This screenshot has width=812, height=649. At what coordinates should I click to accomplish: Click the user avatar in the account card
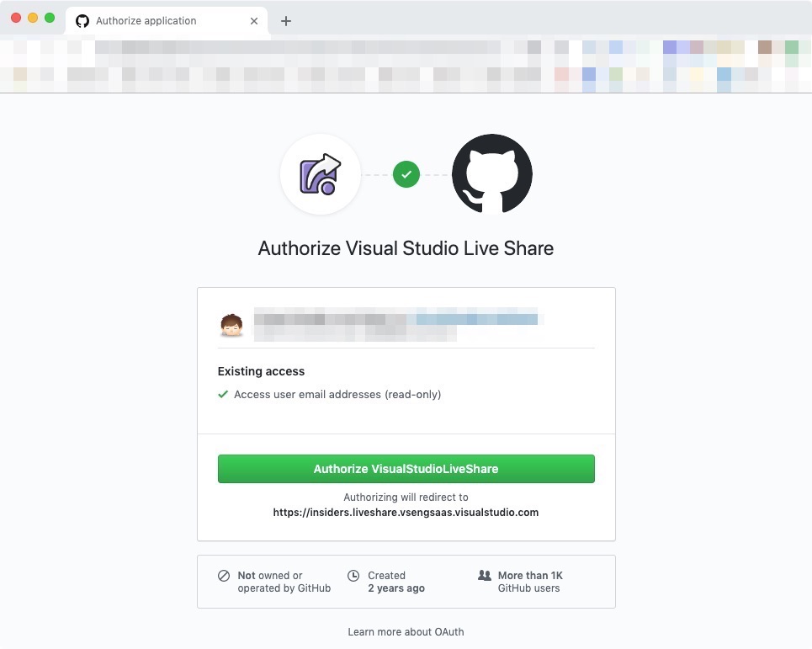231,325
